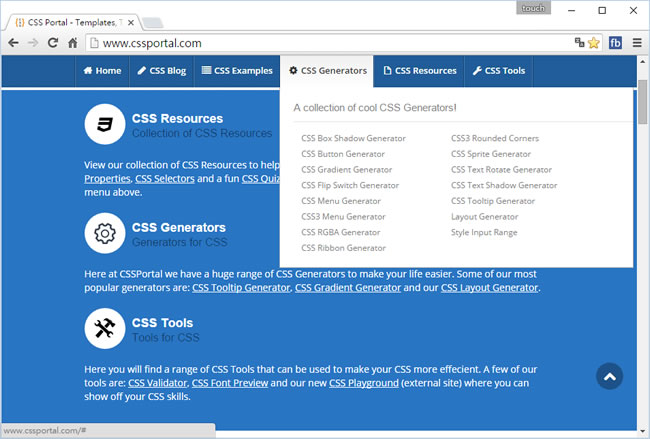Bookmark page with the star icon
650x439 pixels.
tap(593, 43)
